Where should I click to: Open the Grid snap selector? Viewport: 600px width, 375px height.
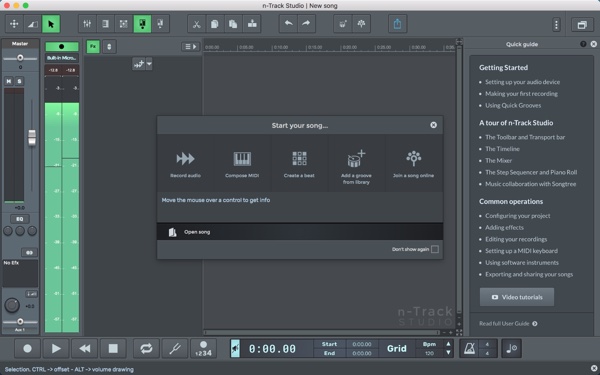pyautogui.click(x=397, y=348)
